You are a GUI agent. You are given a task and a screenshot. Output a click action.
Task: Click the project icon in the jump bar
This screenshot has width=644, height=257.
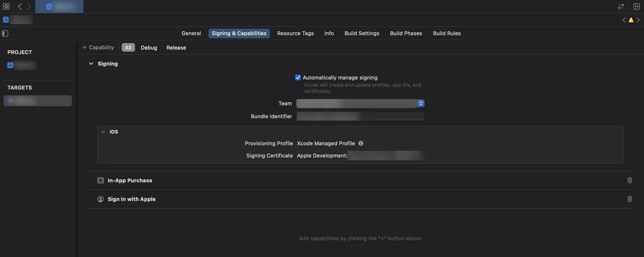[6, 20]
